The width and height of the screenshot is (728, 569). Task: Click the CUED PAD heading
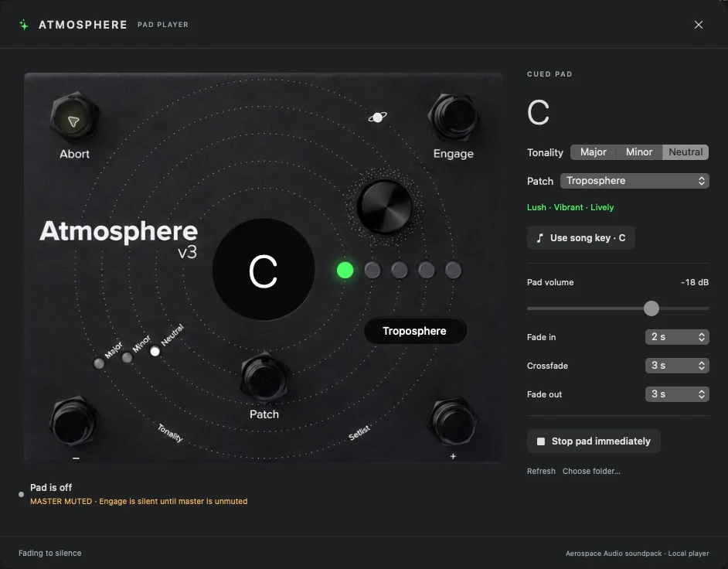click(549, 74)
